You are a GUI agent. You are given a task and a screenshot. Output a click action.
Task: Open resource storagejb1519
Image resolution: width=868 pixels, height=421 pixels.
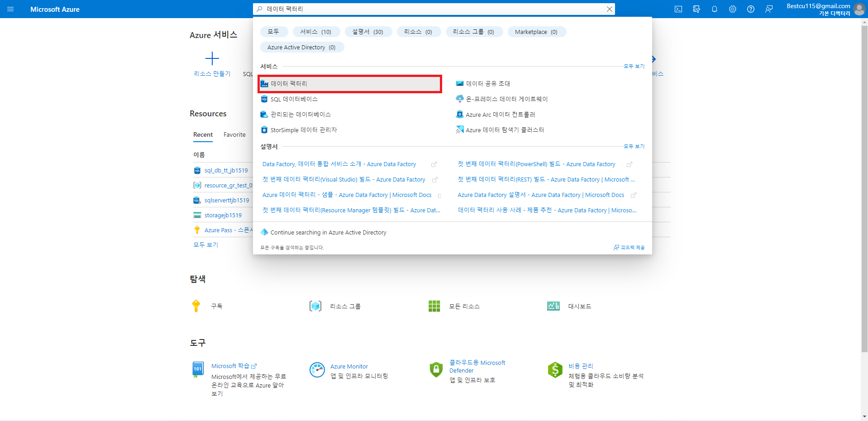(223, 215)
